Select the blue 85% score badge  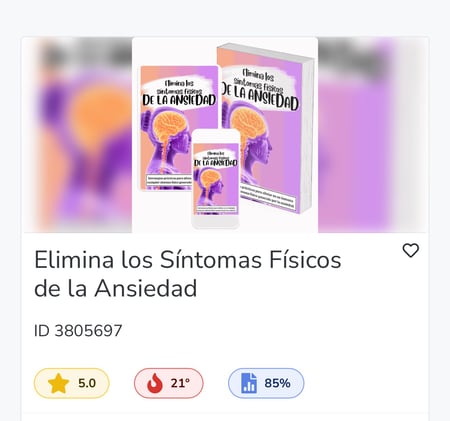266,383
